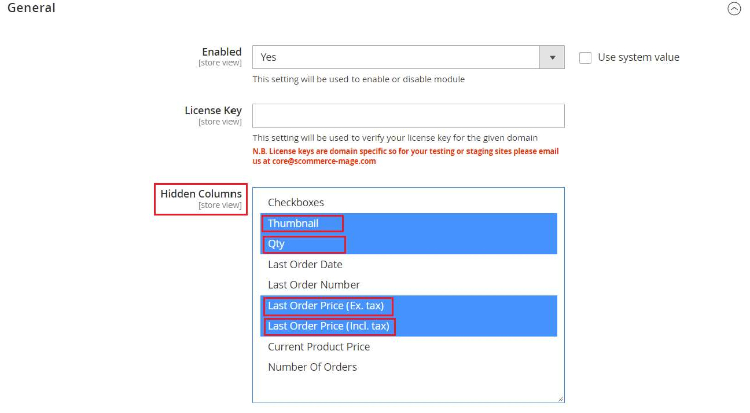Select Last Order Number column option
Image resolution: width=750 pixels, height=413 pixels.
312,285
